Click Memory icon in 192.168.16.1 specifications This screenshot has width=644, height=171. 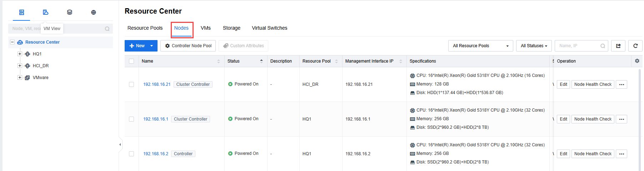pos(413,119)
